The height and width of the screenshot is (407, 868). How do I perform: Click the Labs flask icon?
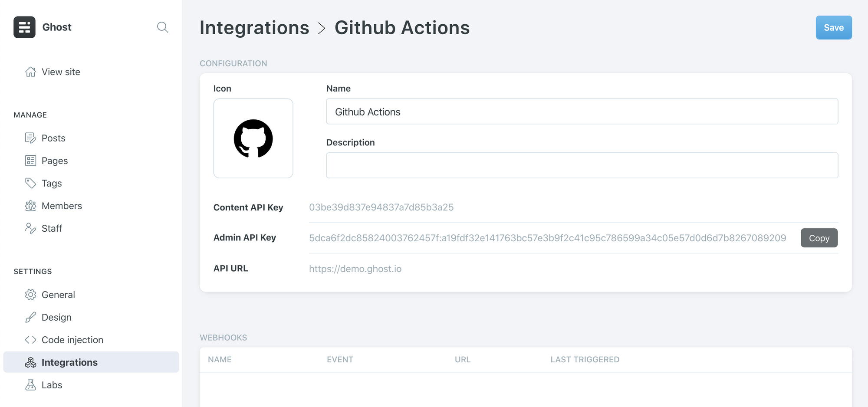[x=30, y=385]
